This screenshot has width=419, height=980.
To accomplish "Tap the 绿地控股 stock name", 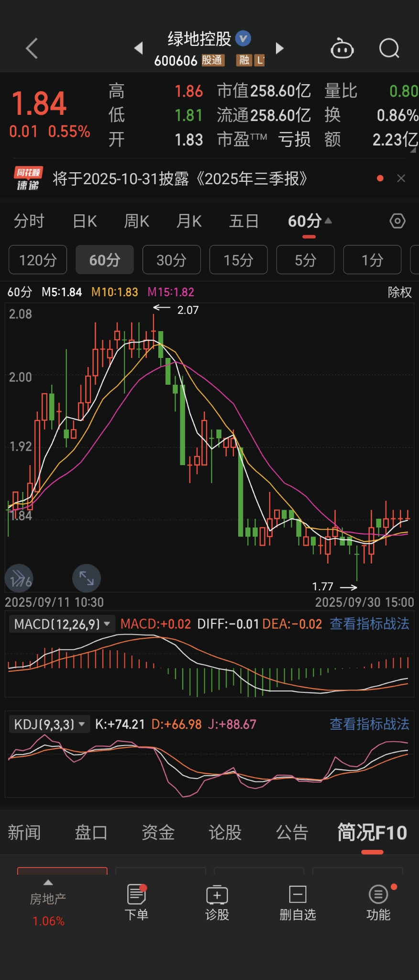I will [199, 38].
